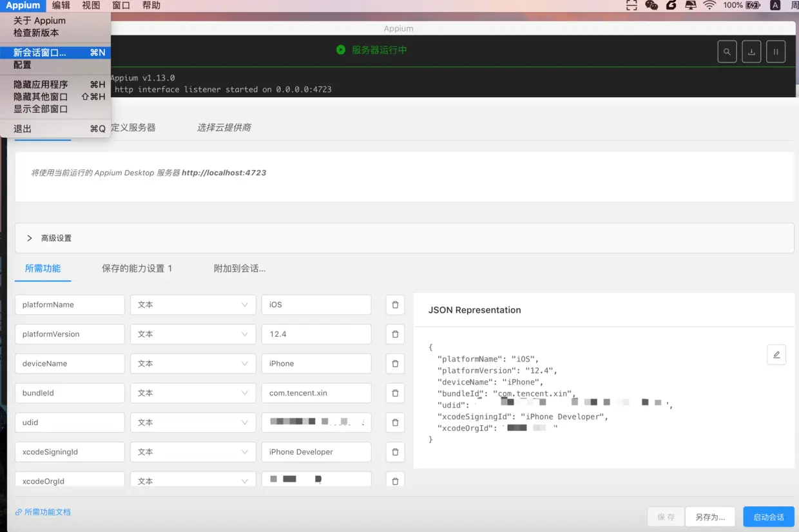The height and width of the screenshot is (532, 799).
Task: Click the 启动会话 start session button
Action: pos(769,517)
